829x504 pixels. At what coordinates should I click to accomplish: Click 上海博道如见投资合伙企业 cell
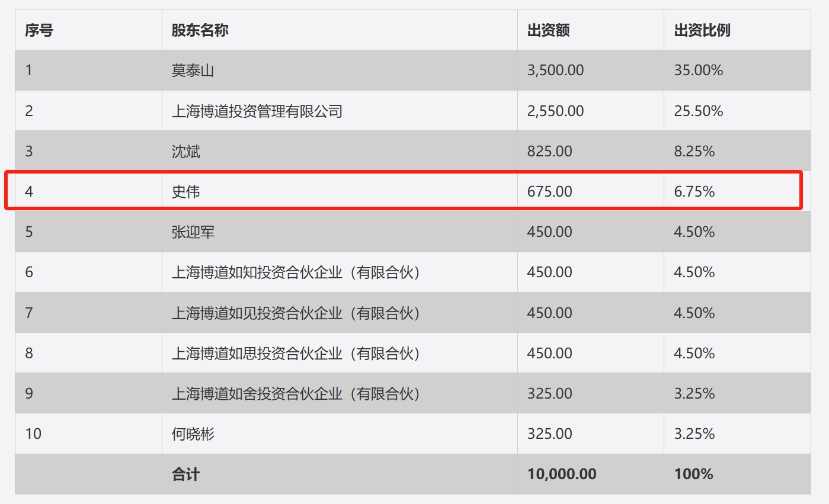coord(296,313)
